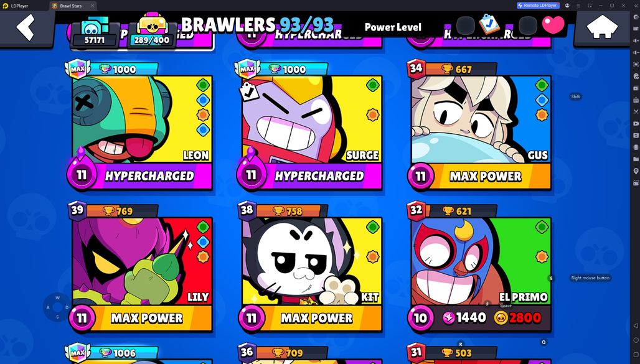This screenshot has width=640, height=364.
Task: Select the Kit brawler portrait
Action: pos(313,261)
